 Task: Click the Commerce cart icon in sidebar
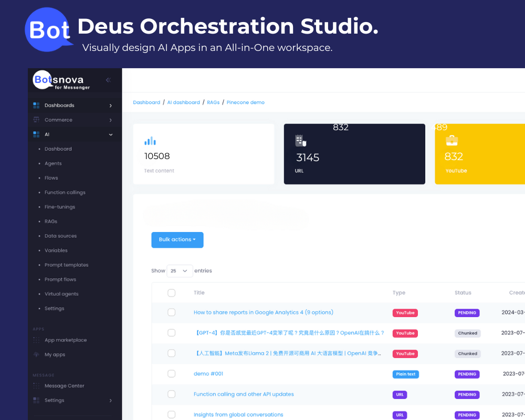click(x=36, y=120)
